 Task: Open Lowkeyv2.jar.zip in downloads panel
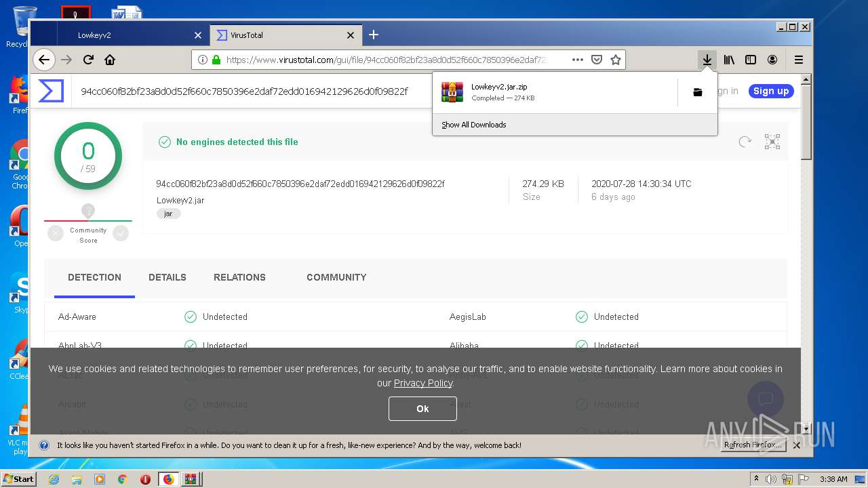(555, 92)
